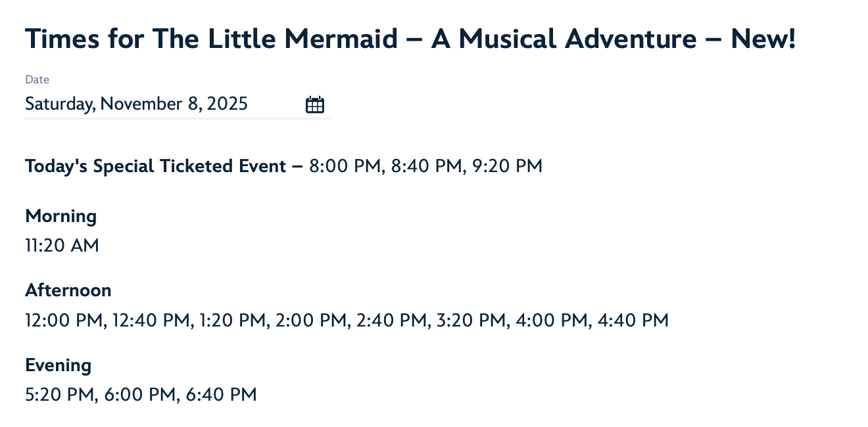Viewport: 868px width, 427px height.
Task: Select the 2:40 PM showtime
Action: [392, 321]
